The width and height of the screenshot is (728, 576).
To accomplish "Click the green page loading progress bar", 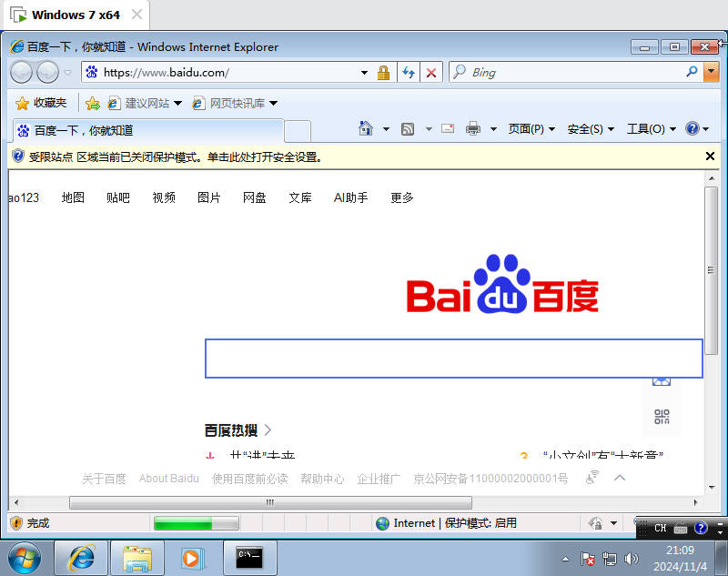I will [197, 523].
